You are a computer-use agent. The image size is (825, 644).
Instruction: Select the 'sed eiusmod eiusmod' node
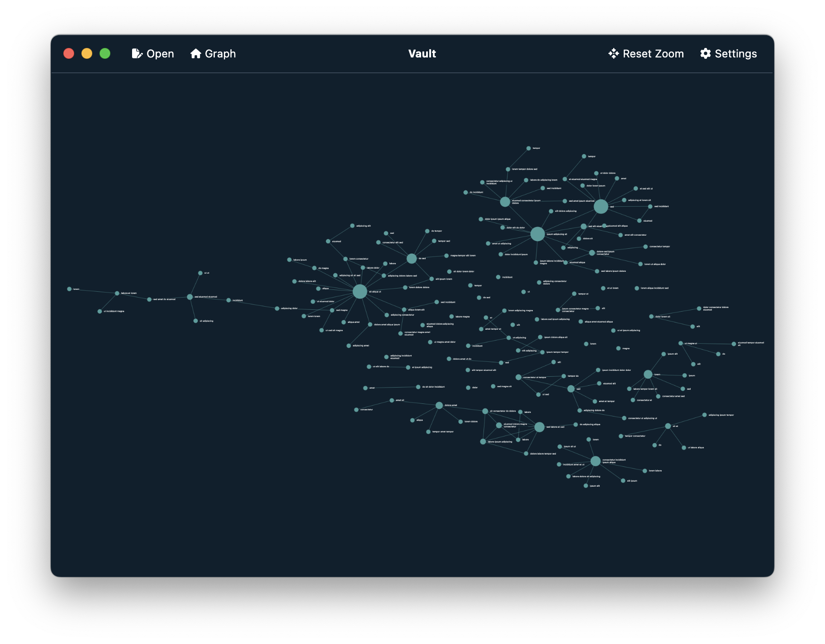190,297
